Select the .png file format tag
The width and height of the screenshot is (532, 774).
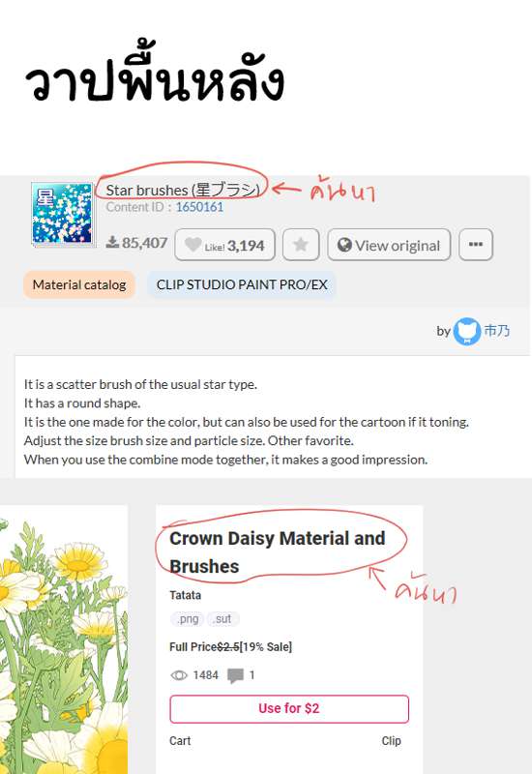(x=188, y=619)
